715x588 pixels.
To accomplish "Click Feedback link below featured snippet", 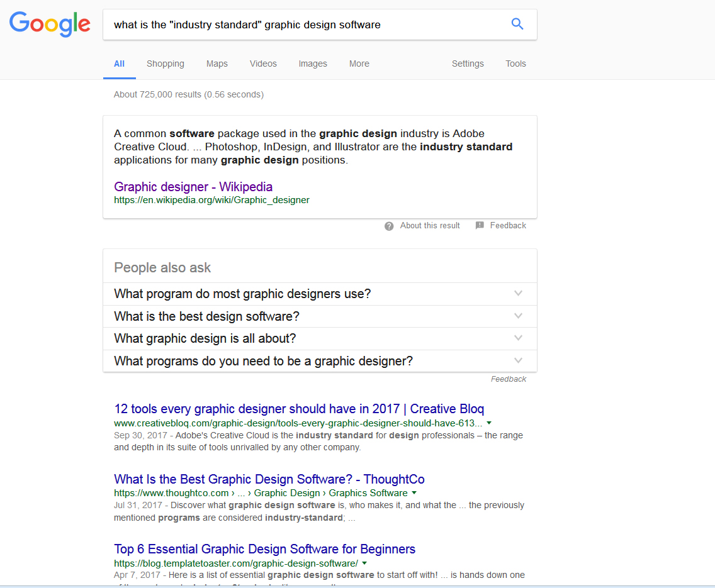I will point(508,226).
